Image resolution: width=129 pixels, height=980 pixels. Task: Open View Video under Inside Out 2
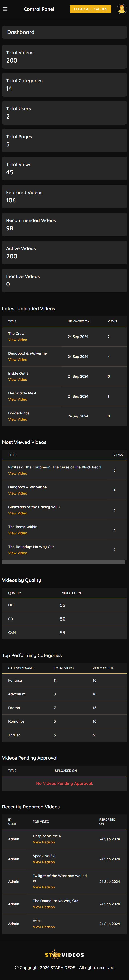click(x=18, y=380)
